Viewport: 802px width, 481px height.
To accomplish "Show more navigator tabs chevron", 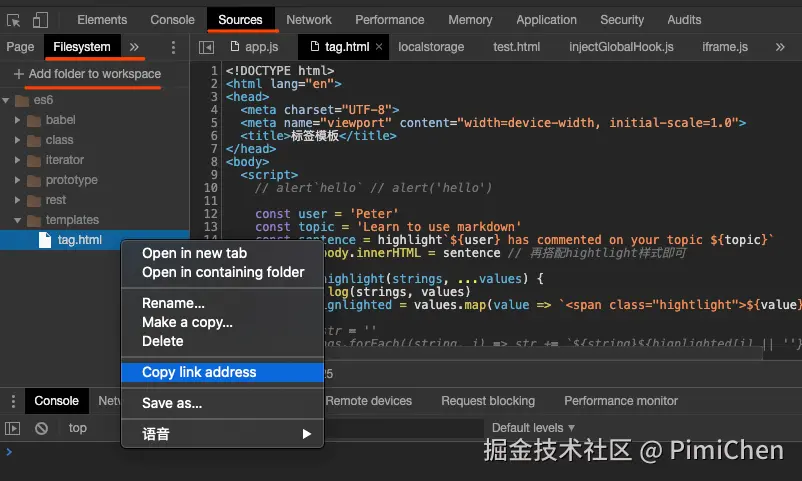I will pos(134,47).
